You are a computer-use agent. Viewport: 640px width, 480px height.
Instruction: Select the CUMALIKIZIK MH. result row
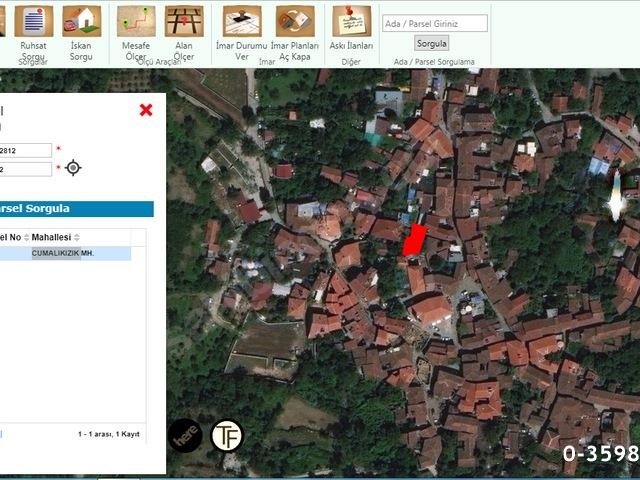pos(65,253)
